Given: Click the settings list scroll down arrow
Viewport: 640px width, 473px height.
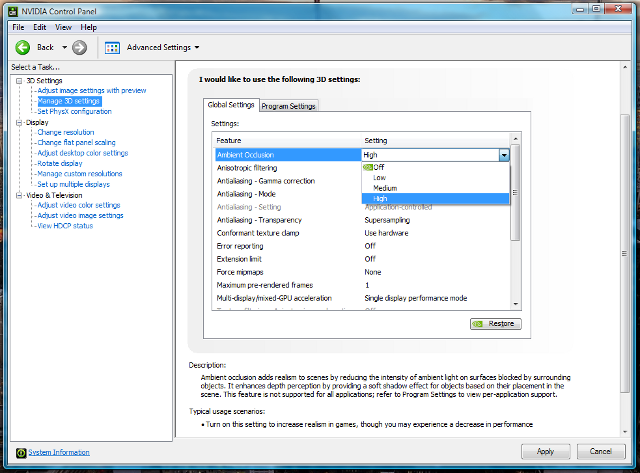Looking at the screenshot, I should point(515,304).
